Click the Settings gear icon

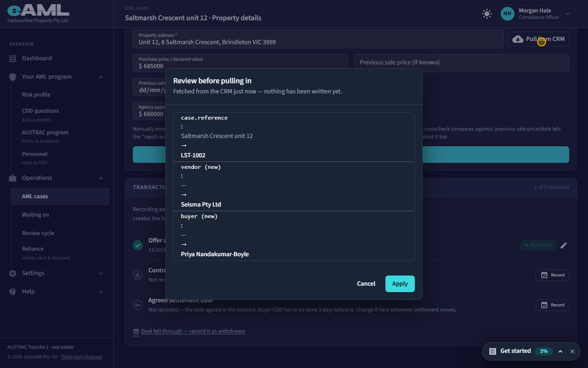(12, 273)
